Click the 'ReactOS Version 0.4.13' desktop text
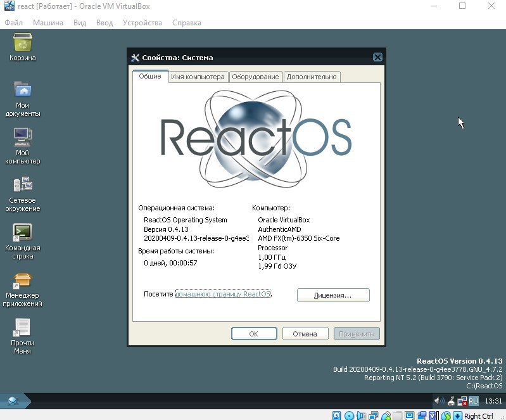 (x=460, y=361)
